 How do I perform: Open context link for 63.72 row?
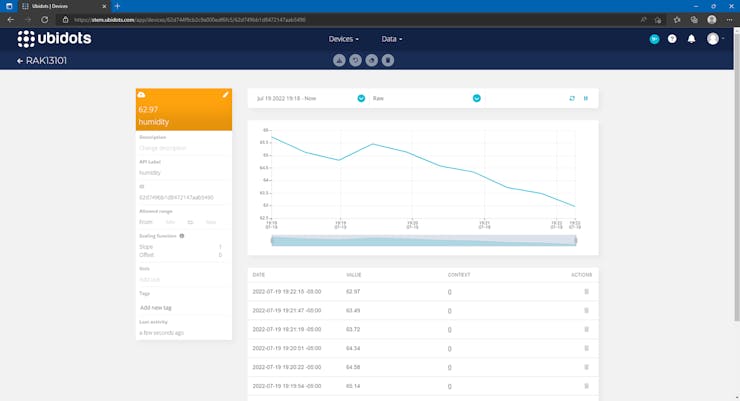click(x=450, y=329)
